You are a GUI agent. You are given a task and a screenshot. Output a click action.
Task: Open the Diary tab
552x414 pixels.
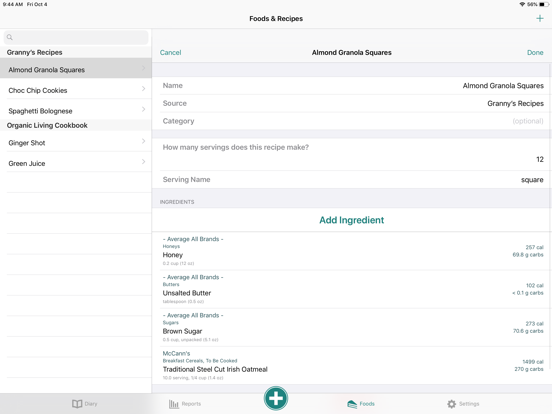(x=84, y=404)
